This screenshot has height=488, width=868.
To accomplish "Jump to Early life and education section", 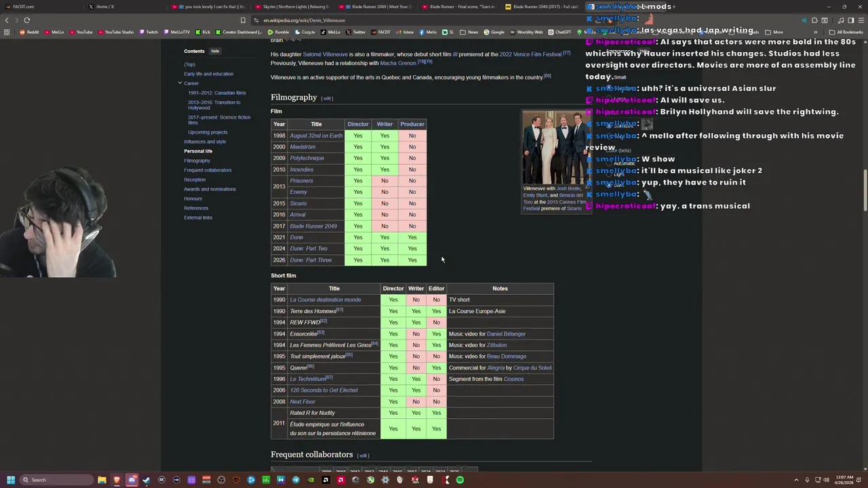I will tap(208, 74).
